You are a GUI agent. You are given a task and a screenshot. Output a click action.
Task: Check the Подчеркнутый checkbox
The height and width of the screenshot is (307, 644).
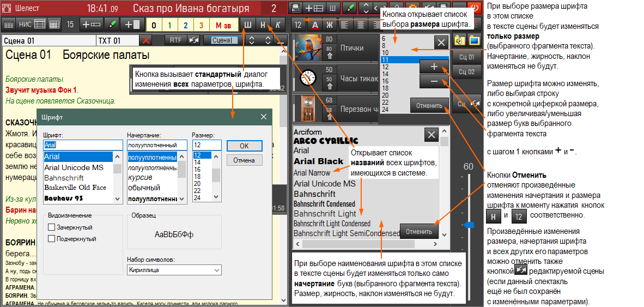(51, 239)
